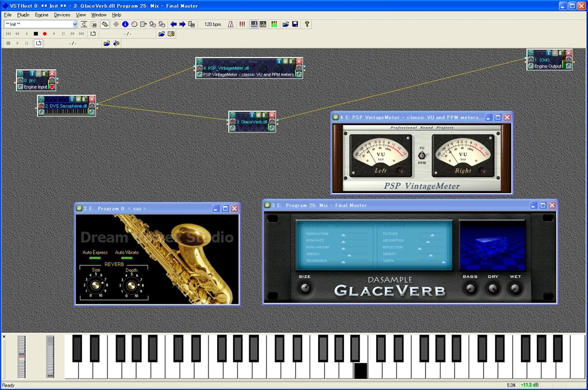Open the Engine menu
588x390 pixels.
(x=41, y=14)
